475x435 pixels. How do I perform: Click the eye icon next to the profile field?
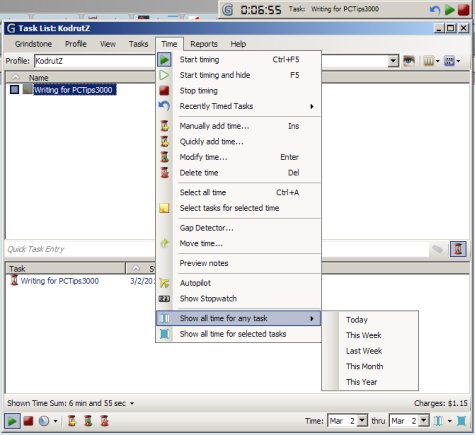point(409,61)
